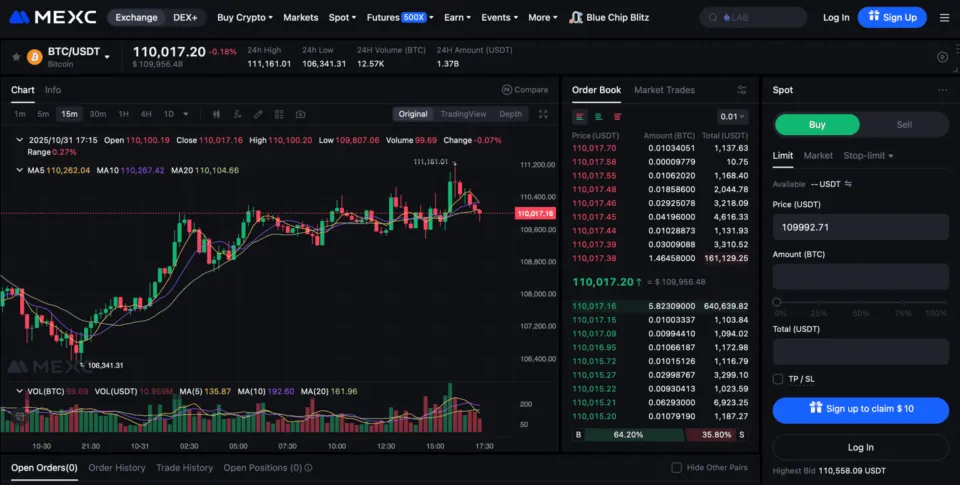Click the Compare icon above chart
This screenshot has height=485, width=960.
click(507, 90)
